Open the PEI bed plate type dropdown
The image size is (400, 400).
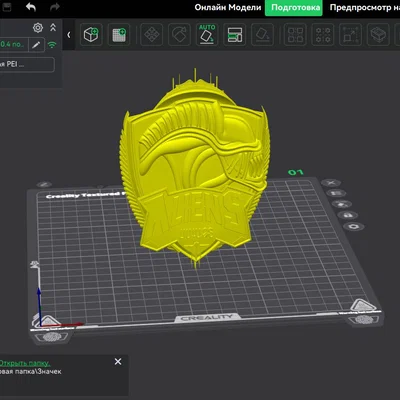coord(27,64)
